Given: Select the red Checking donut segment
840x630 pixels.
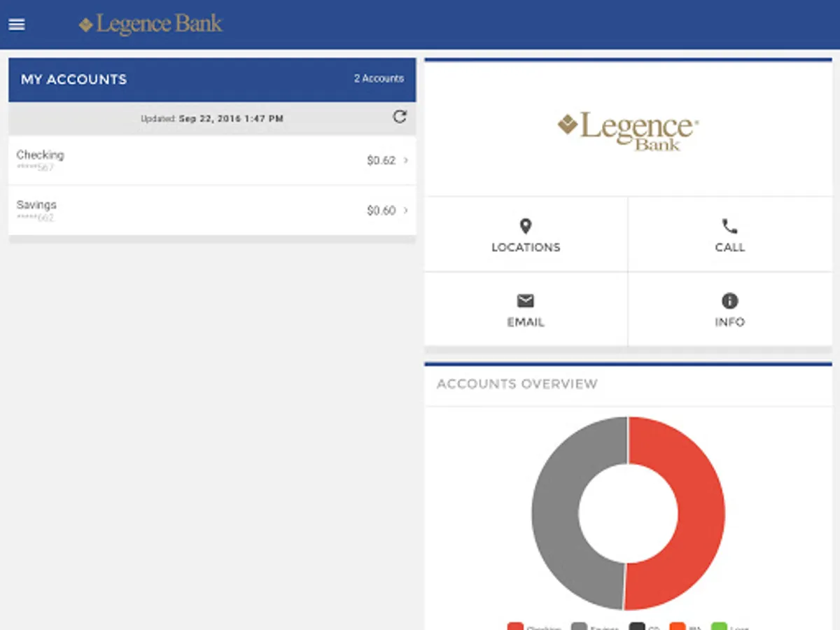Looking at the screenshot, I should point(701,513).
